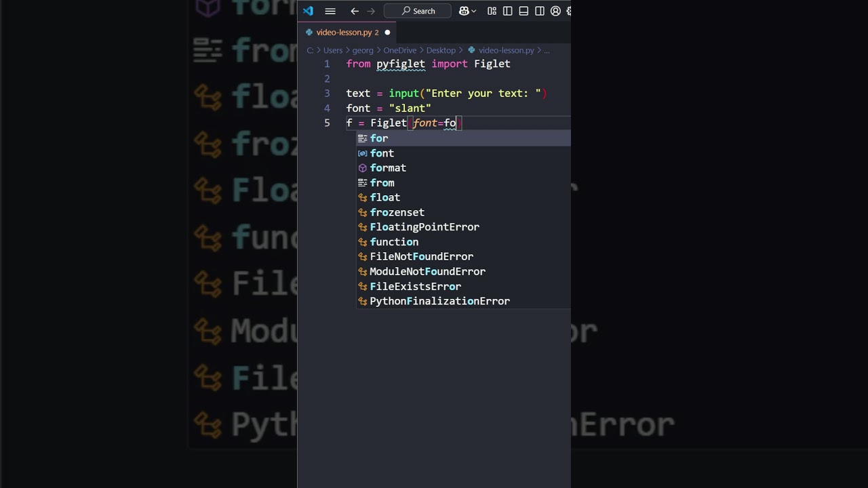The image size is (868, 488).
Task: Open the Desktop breadcrumb folder
Action: (441, 50)
